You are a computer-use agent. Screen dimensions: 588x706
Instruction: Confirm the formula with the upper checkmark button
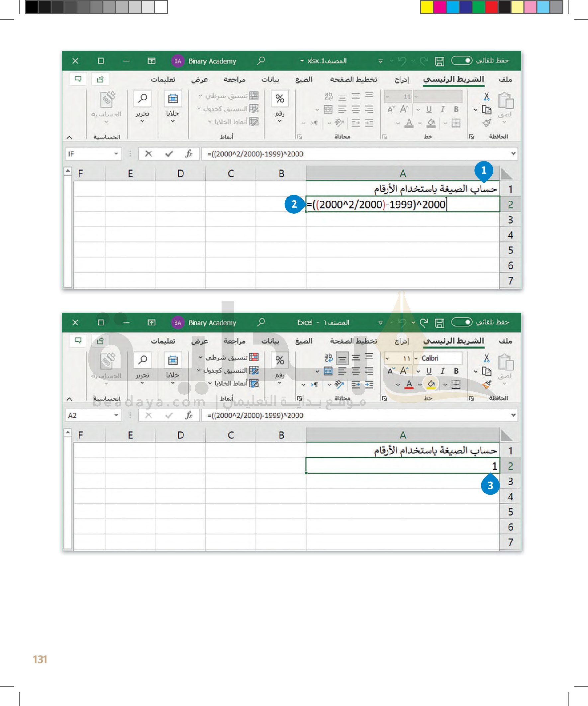[169, 154]
